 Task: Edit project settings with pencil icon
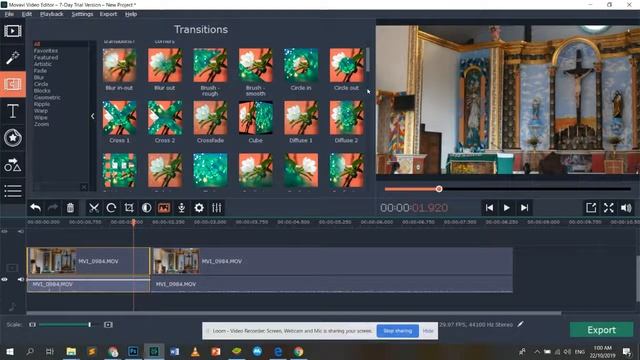(x=520, y=324)
